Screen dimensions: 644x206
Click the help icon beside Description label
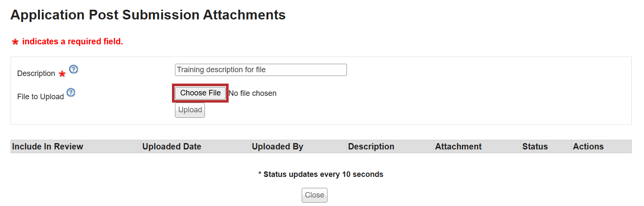(74, 69)
